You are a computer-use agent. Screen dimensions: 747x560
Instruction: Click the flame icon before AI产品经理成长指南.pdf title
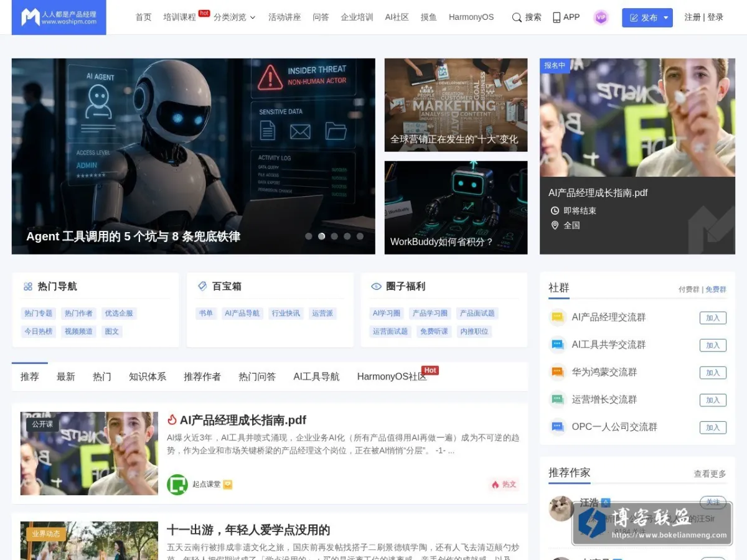click(172, 420)
